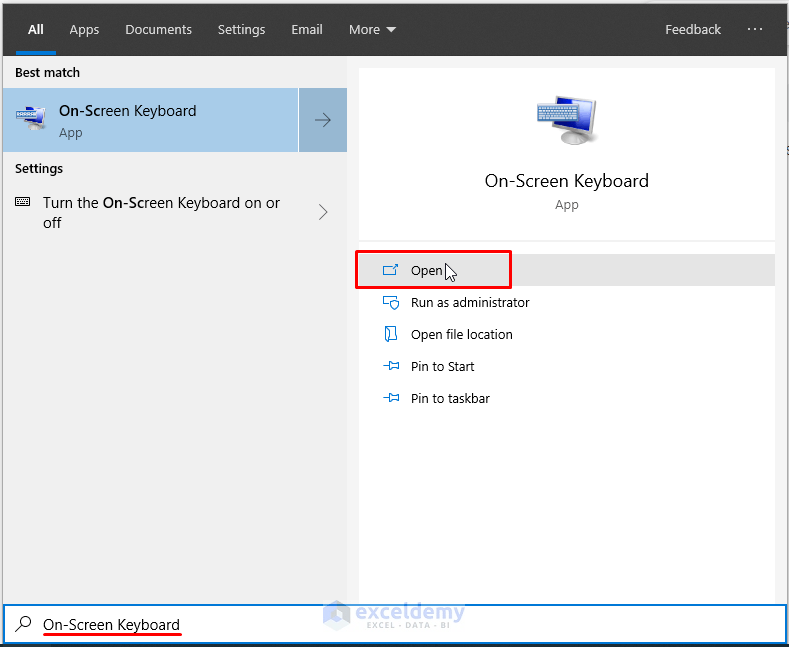Select the All search tab
The height and width of the screenshot is (647, 789).
click(35, 30)
